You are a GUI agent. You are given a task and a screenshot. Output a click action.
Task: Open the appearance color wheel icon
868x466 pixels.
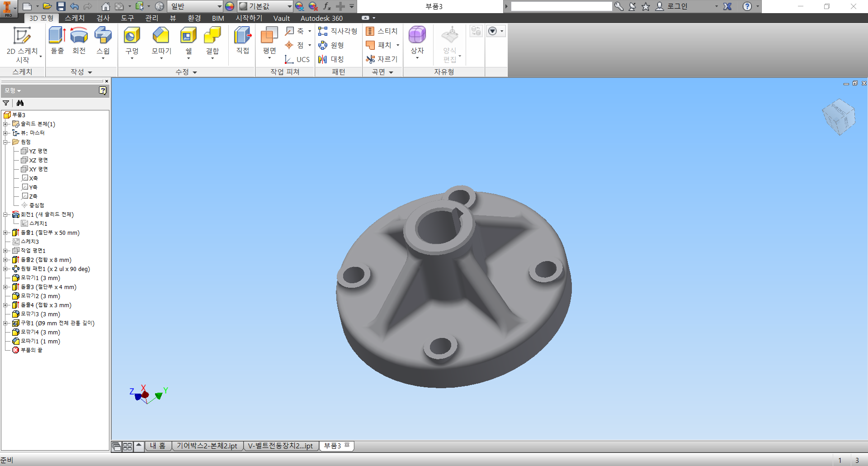click(x=230, y=6)
